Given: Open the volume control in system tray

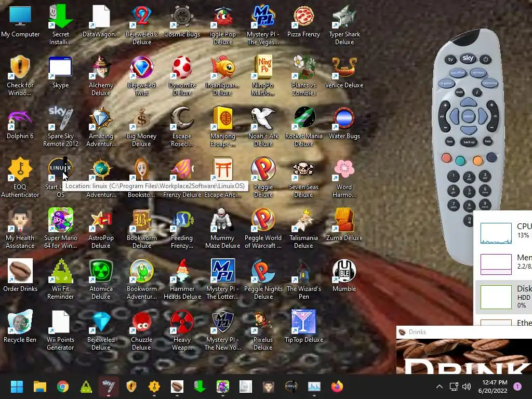Looking at the screenshot, I should click(x=467, y=387).
